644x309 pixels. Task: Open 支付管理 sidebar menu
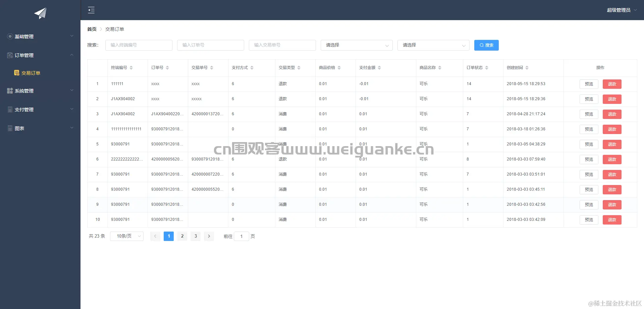click(40, 110)
